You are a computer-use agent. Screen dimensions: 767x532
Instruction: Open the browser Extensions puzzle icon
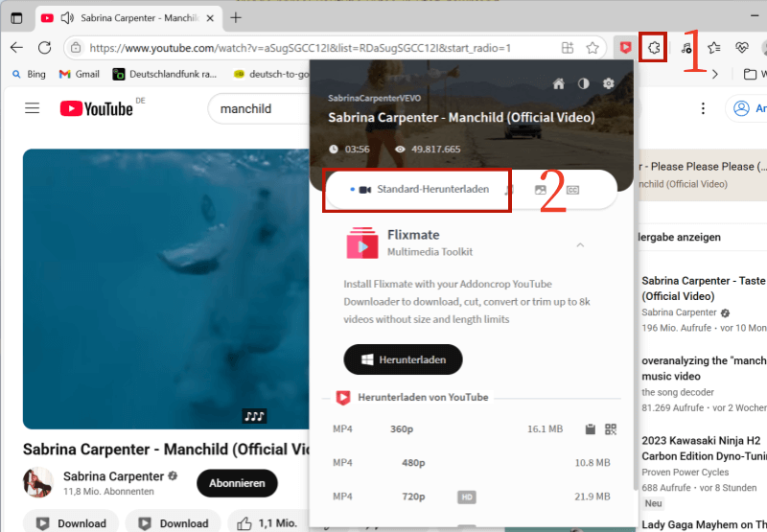(x=654, y=47)
